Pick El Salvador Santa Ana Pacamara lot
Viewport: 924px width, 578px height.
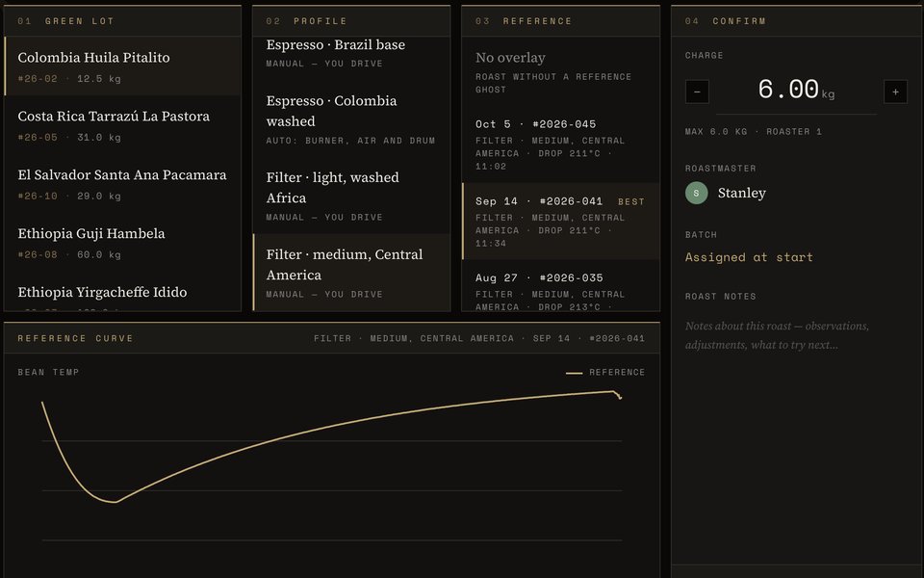[122, 183]
